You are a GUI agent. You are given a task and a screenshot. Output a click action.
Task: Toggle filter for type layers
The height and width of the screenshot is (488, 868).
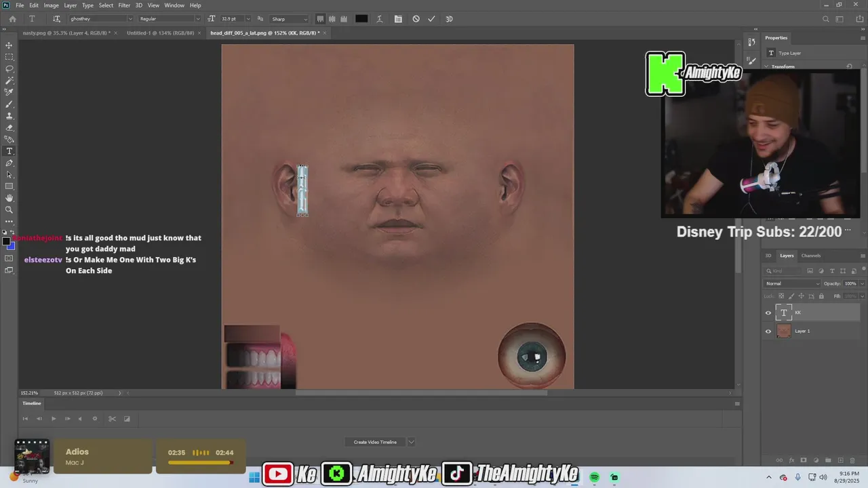pos(831,271)
